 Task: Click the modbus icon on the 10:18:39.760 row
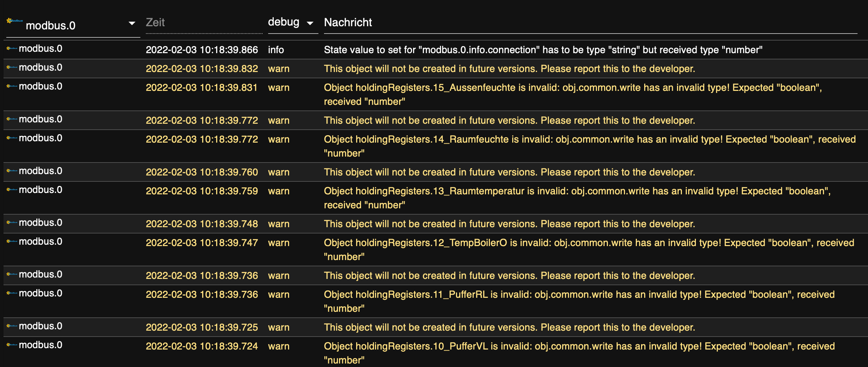[12, 171]
